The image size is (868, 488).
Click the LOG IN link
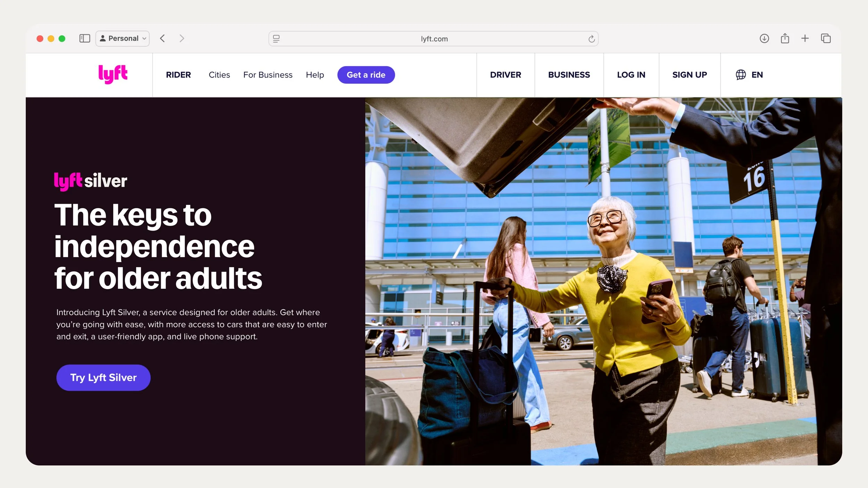pos(631,75)
